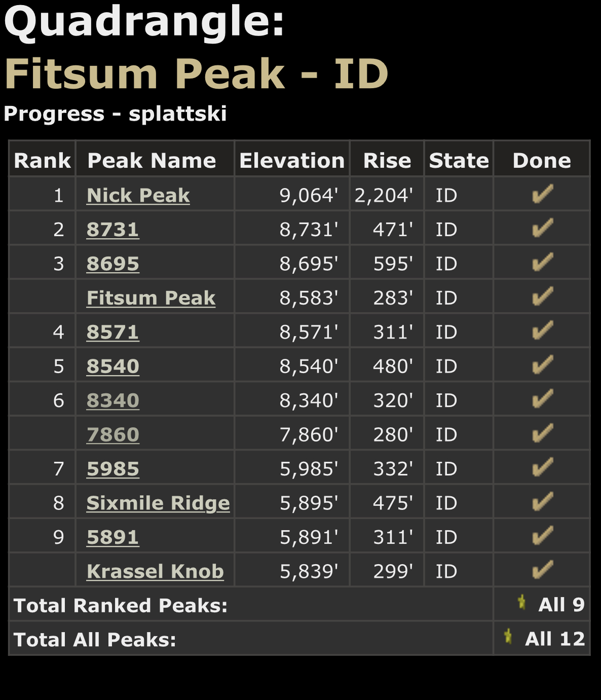The image size is (601, 700).
Task: Open peak 8540 link
Action: click(x=112, y=366)
